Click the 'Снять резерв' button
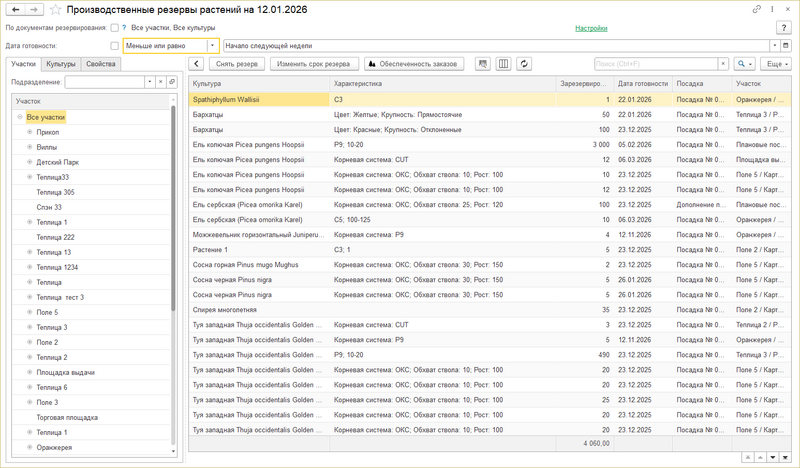Viewport: 800px width, 468px height. click(x=238, y=63)
